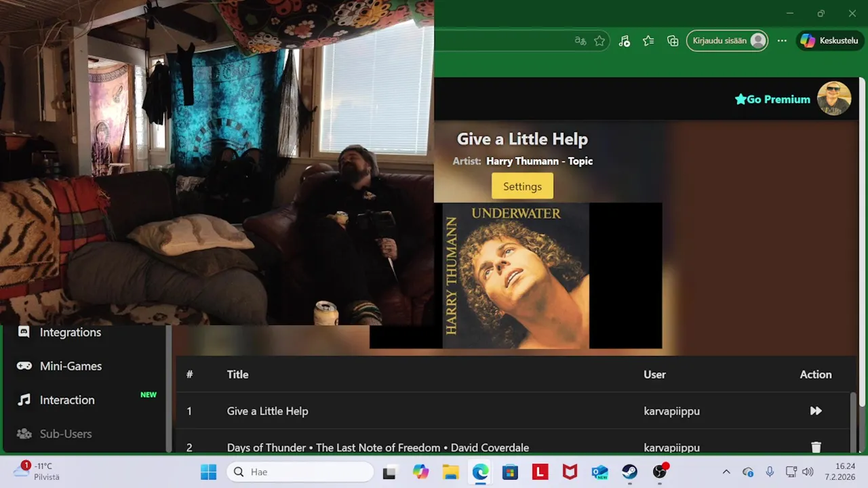Click karvapiippu user in row 1
Screen dimensions: 868x488
tap(671, 411)
